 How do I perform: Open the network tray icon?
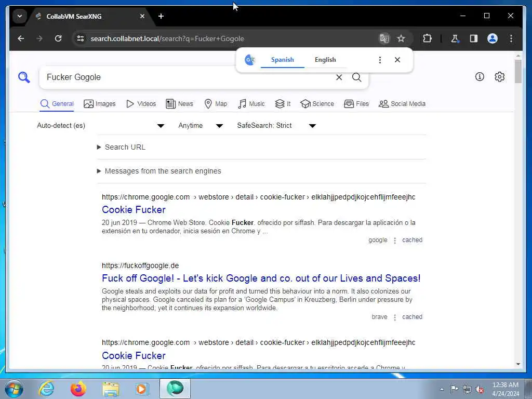click(467, 390)
